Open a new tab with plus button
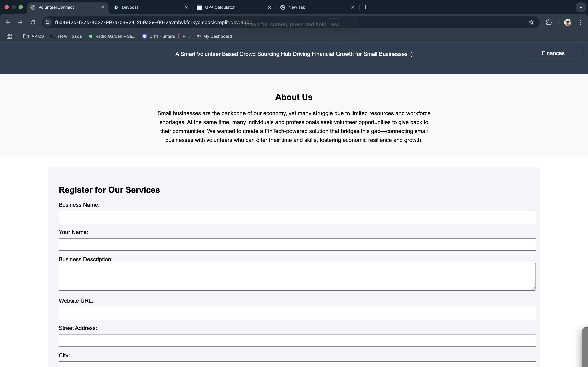Screen dimensions: 588x367 365,7
